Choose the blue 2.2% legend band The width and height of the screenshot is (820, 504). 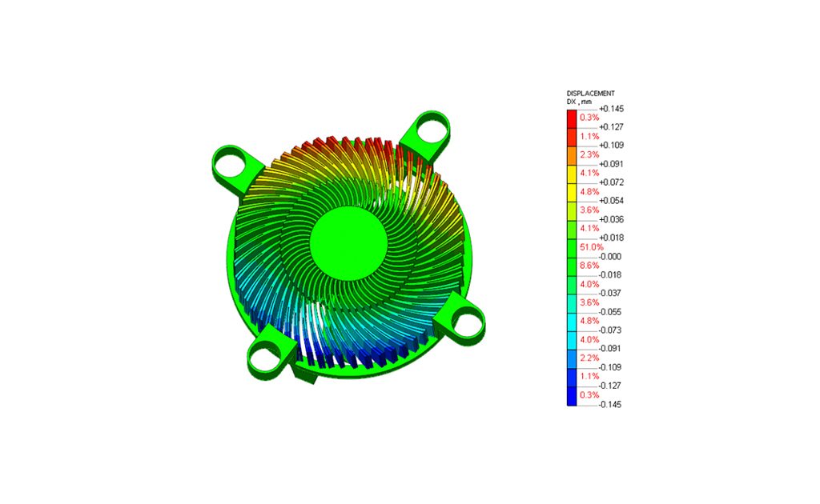click(572, 359)
